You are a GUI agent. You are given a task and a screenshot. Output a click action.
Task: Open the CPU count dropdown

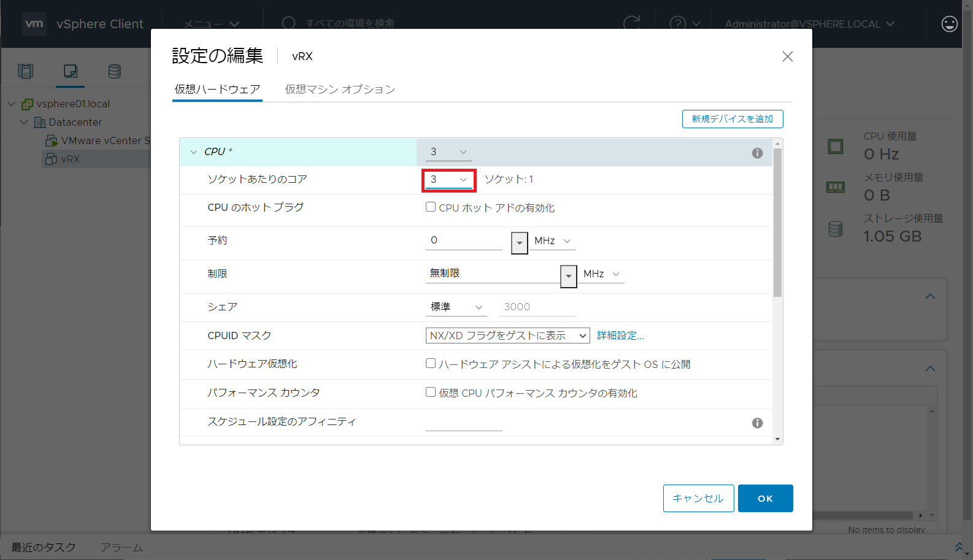click(448, 152)
